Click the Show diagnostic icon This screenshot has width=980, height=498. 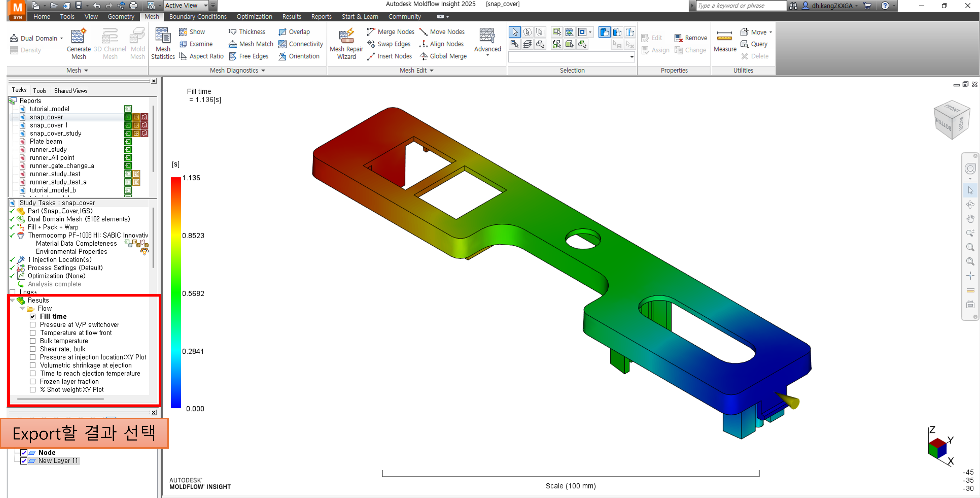coord(183,32)
